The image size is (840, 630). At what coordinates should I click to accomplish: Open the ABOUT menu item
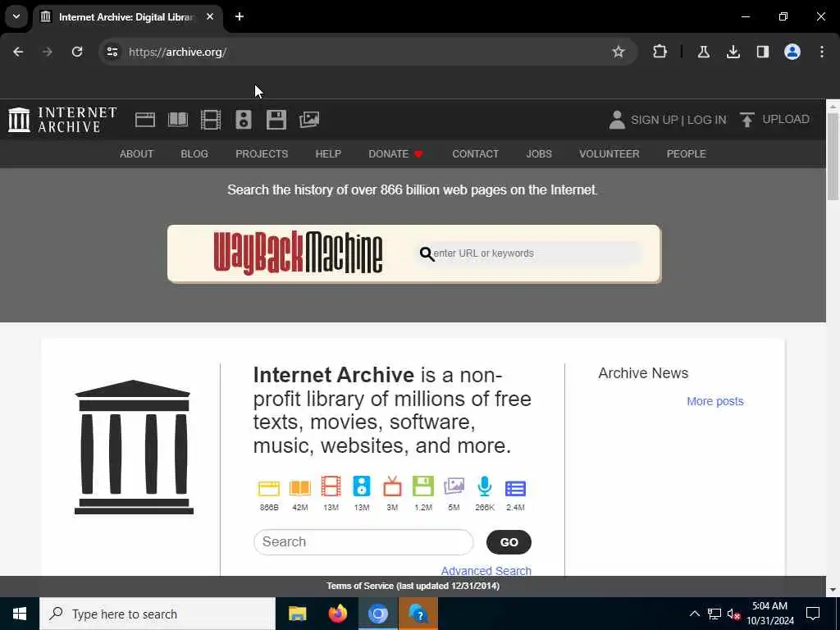(137, 153)
